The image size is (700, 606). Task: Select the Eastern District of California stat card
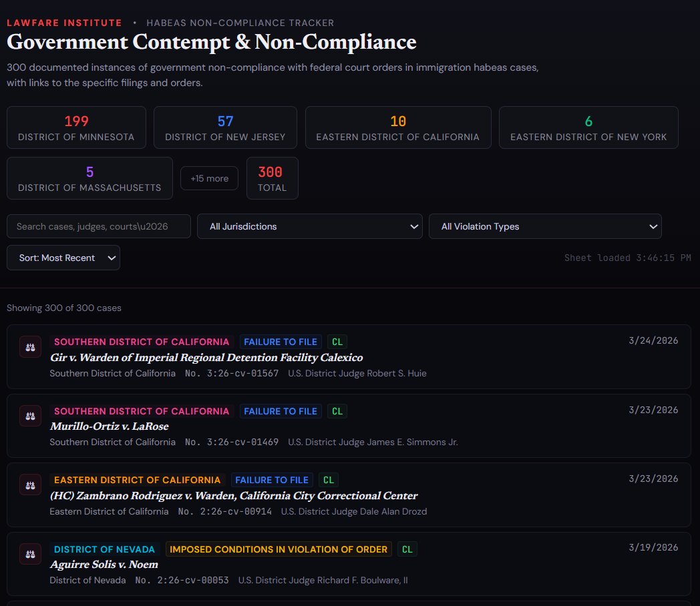(x=398, y=127)
